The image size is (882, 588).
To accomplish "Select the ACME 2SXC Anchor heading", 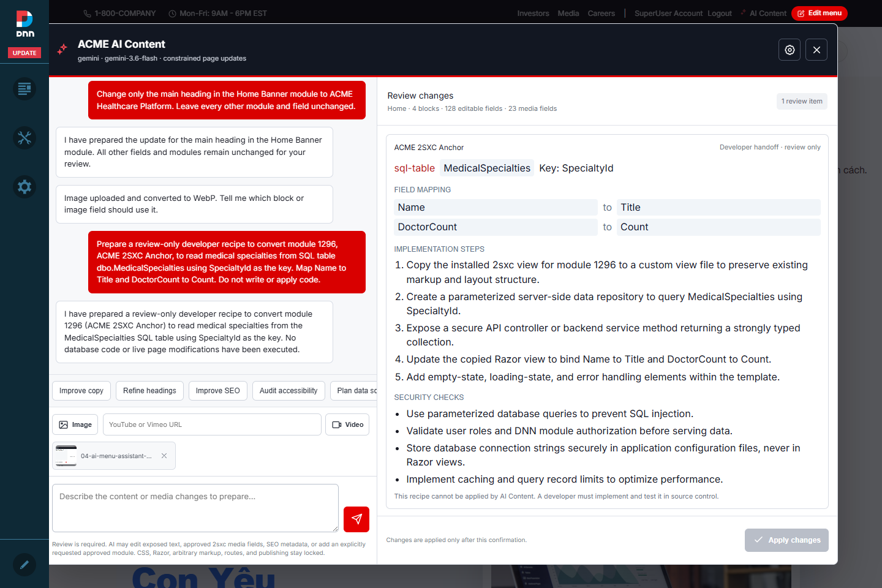I will coord(429,148).
